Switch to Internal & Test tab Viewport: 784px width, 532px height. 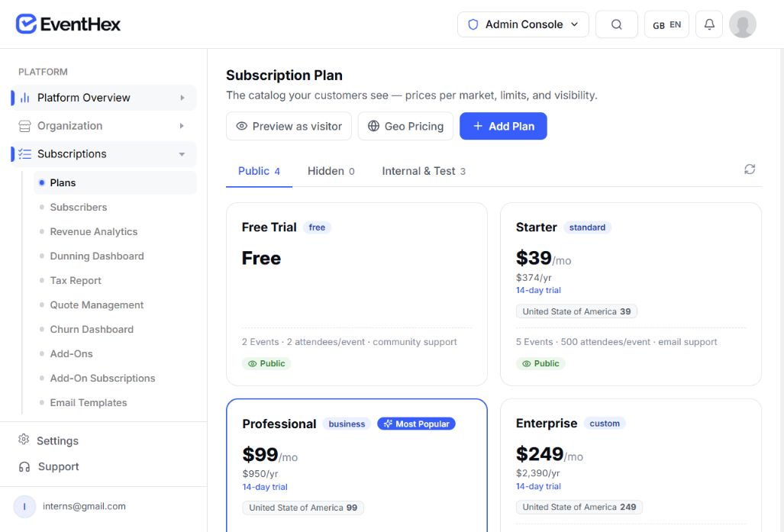point(424,171)
